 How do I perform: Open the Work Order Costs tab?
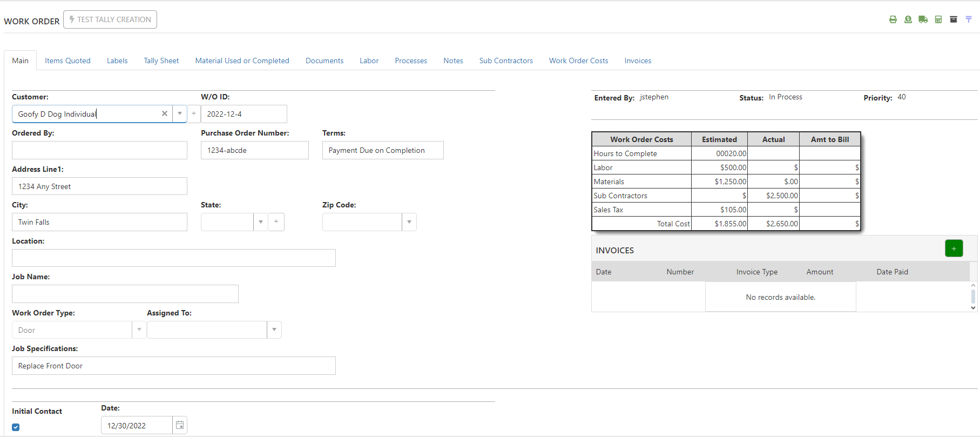coord(579,60)
